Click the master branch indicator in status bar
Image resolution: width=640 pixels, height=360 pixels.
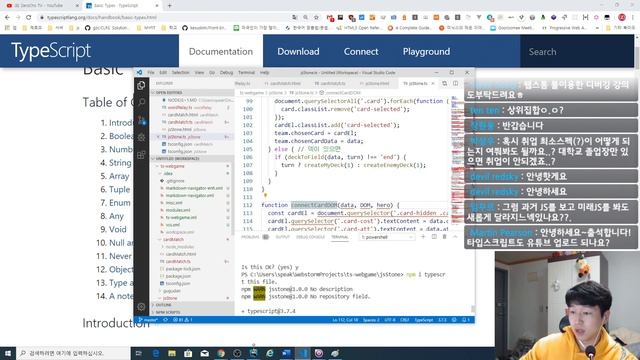coord(148,320)
